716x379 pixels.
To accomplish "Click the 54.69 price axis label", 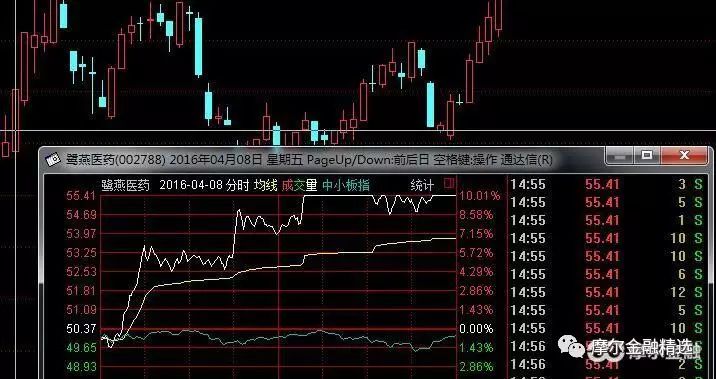I will click(81, 215).
